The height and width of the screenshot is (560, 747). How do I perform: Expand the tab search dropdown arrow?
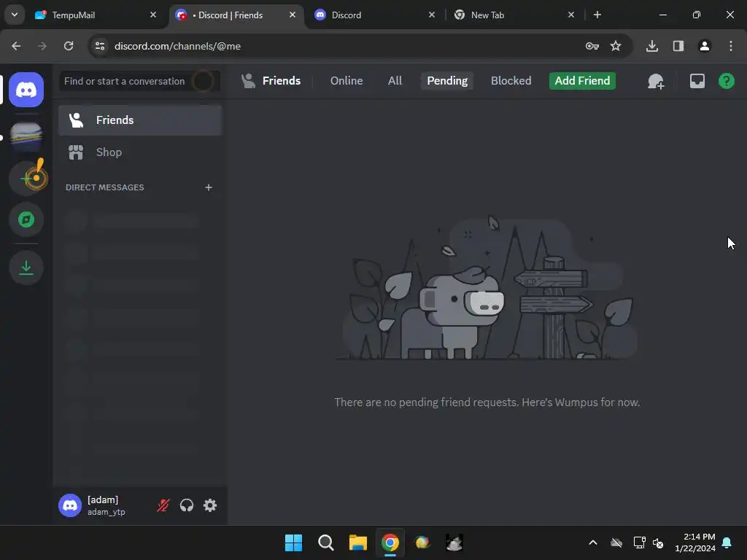(x=15, y=15)
